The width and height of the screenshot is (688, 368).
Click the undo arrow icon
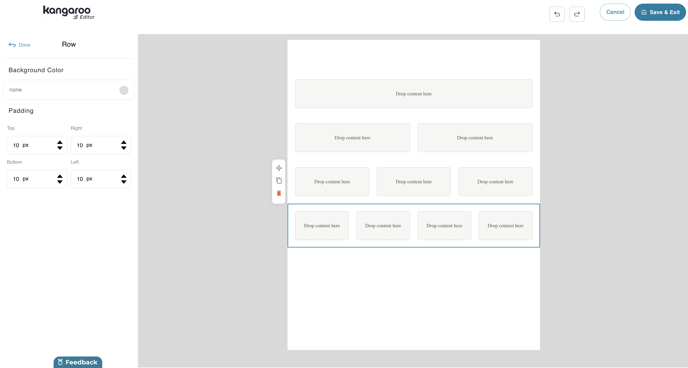point(557,14)
